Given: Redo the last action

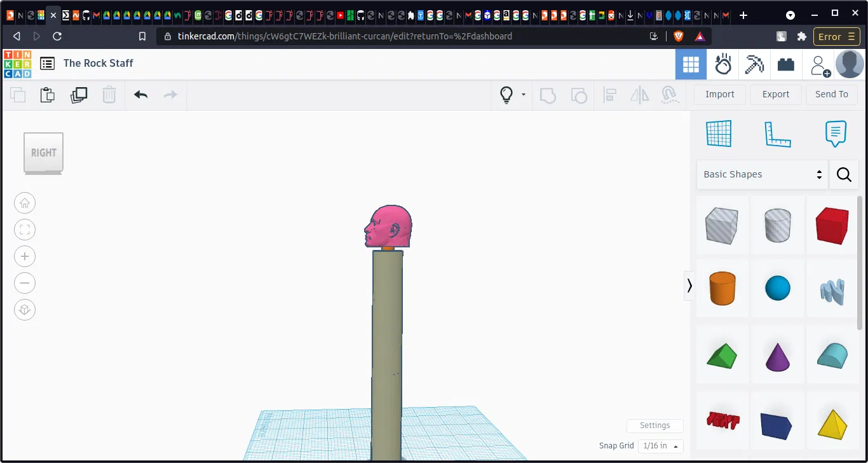Looking at the screenshot, I should click(x=170, y=95).
